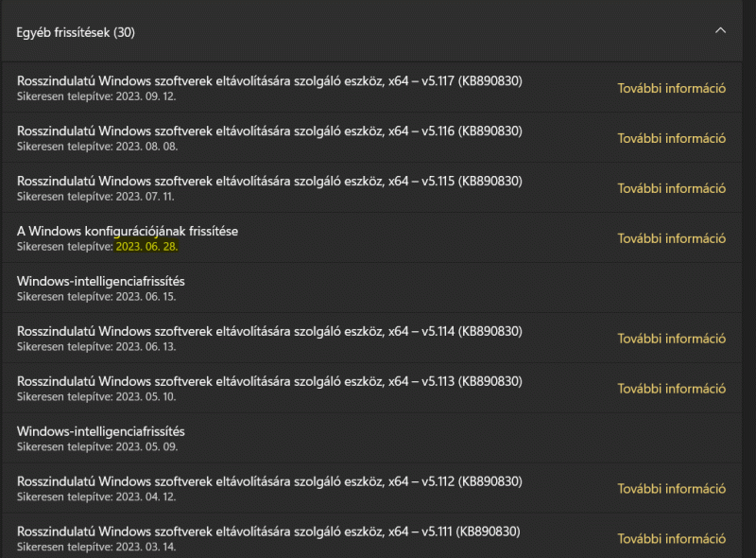Click the Egyéb frissítések (30) header text
Viewport: 756px width, 558px height.
point(76,32)
